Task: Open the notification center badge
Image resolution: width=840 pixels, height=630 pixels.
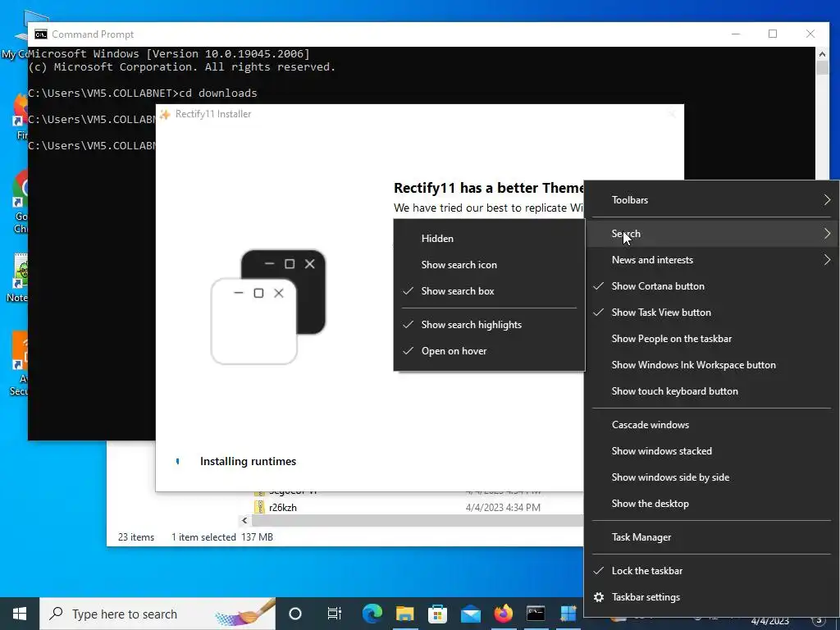Action: [x=818, y=622]
